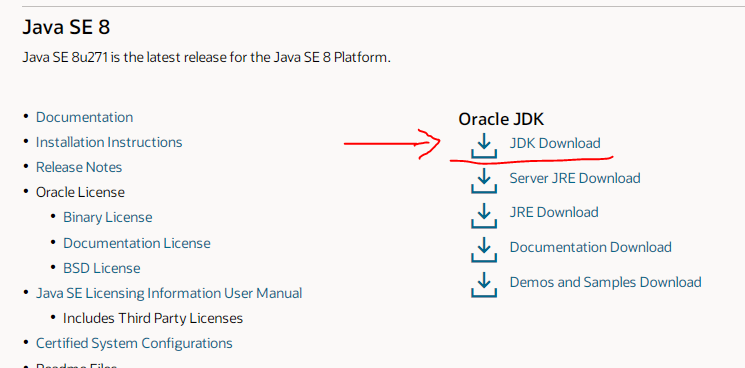Open the Documentation Download link
745x368 pixels.
[591, 247]
